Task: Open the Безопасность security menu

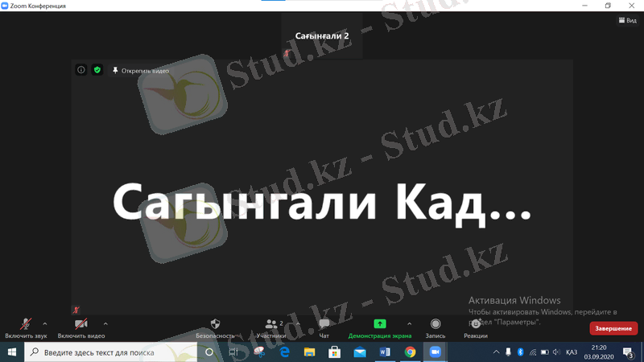Action: click(x=215, y=328)
